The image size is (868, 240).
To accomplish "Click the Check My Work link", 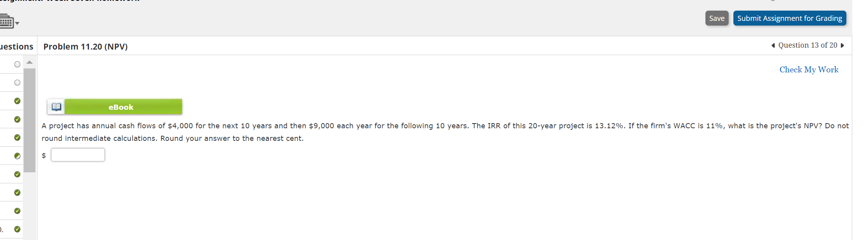I will 809,70.
